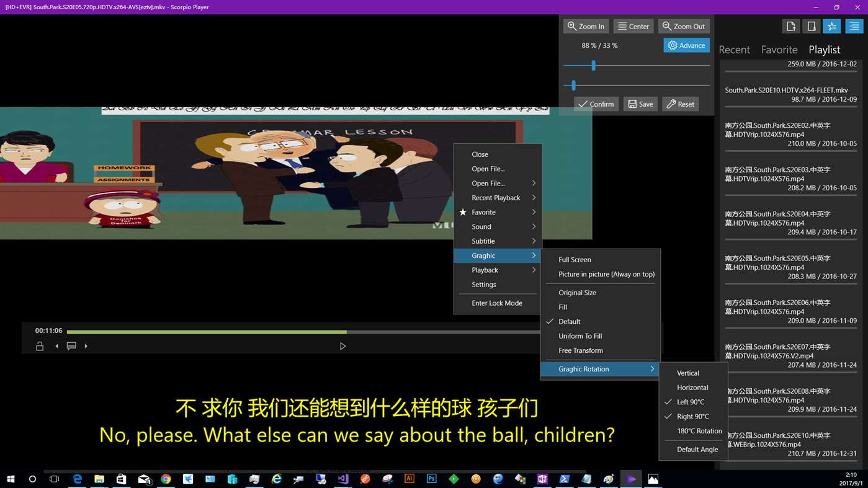Switch to the Favorite tab
Image resolution: width=868 pixels, height=488 pixels.
pos(779,50)
